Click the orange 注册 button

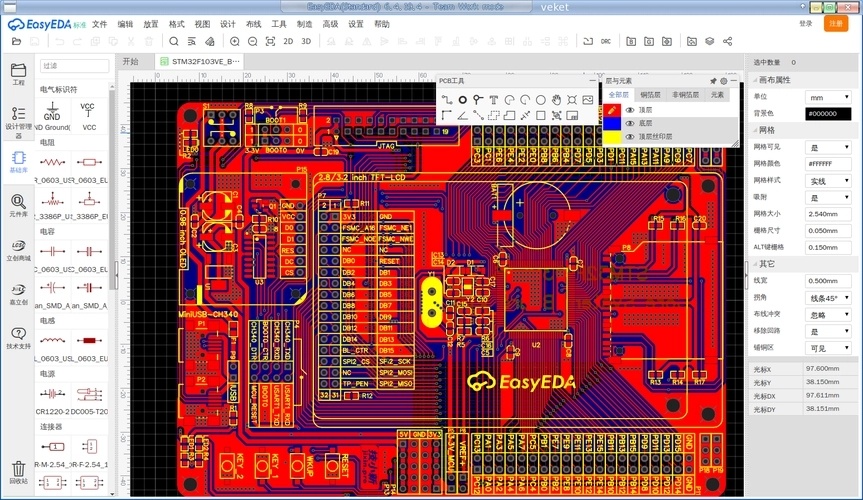[x=836, y=24]
